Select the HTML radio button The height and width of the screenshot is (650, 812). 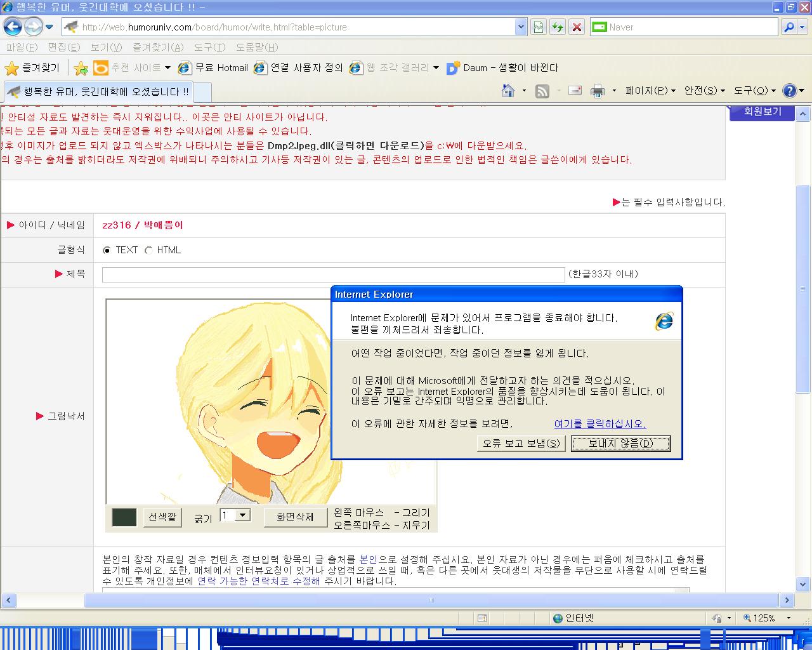click(x=148, y=250)
